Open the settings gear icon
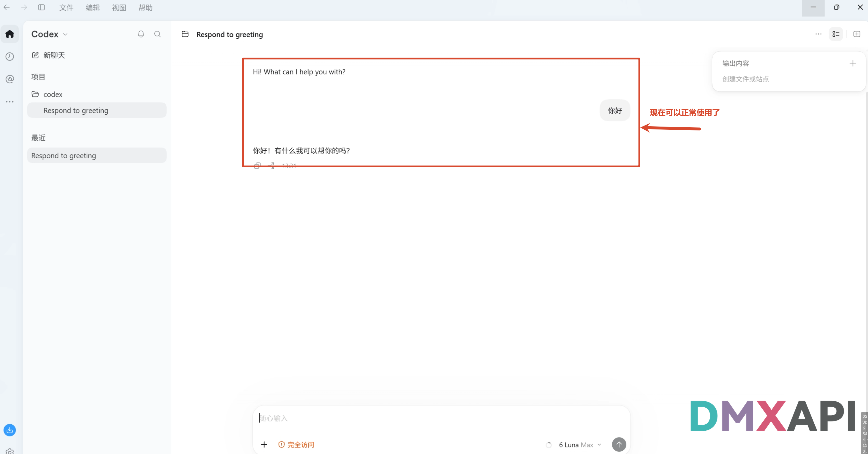The height and width of the screenshot is (454, 868). [x=10, y=451]
